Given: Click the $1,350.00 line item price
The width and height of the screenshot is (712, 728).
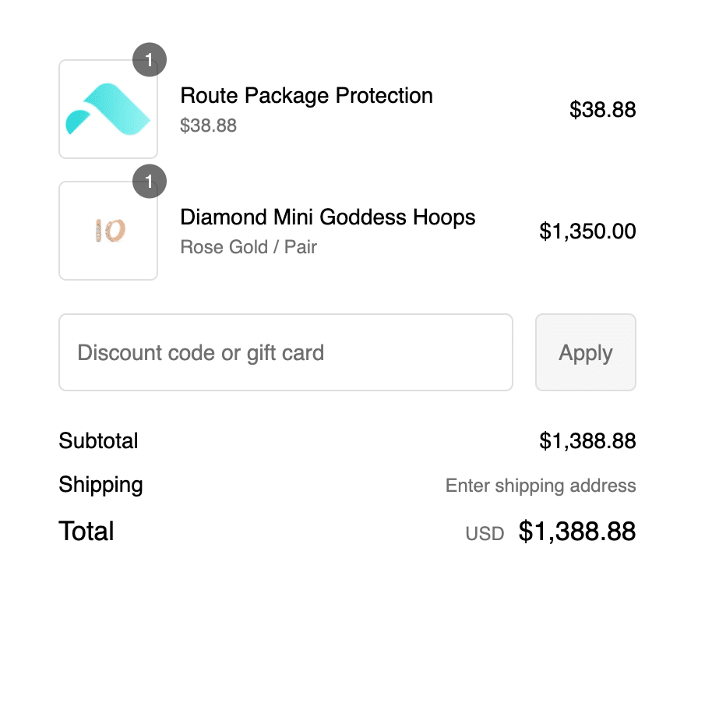Looking at the screenshot, I should click(587, 231).
